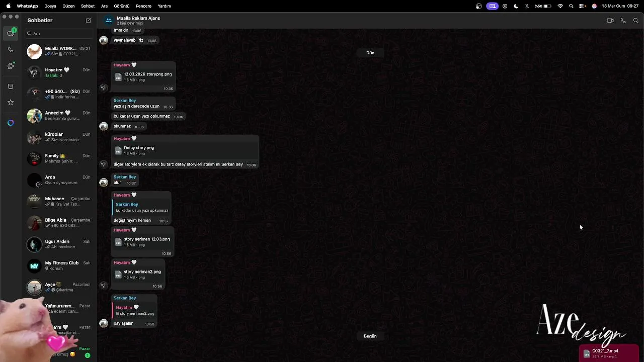The height and width of the screenshot is (362, 644).
Task: Jump to quoted 'bu kadar uzun yazı okunmaz' reply
Action: [x=141, y=207]
